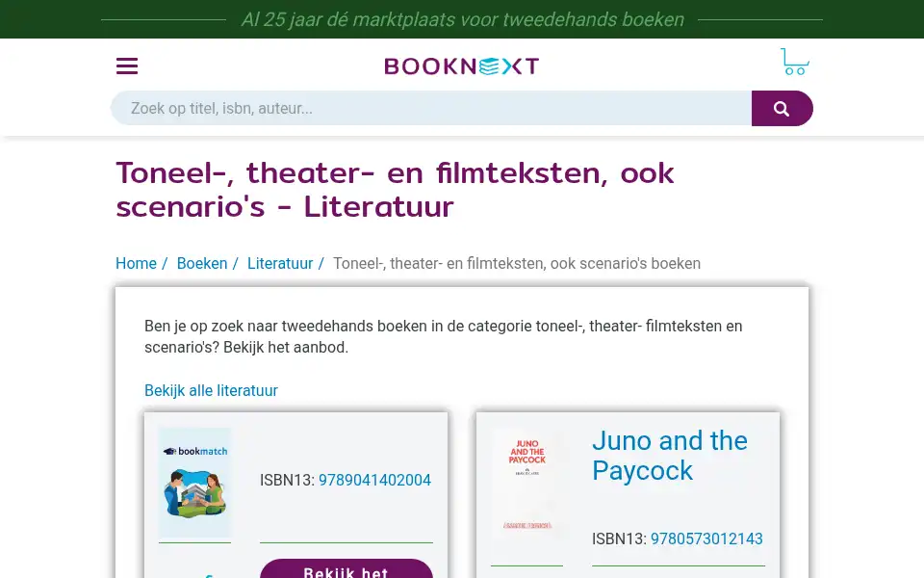
Task: Click the page heading 'Toneel-, theater- en filmteksten'
Action: (395, 189)
